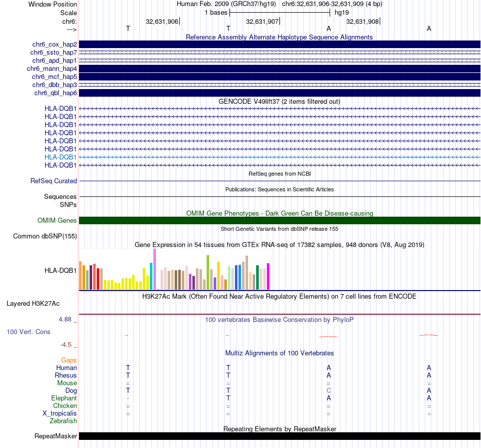Select HLA-DQB1 label beside GTEx bar chart
This screenshot has width=481, height=448.
click(x=60, y=270)
